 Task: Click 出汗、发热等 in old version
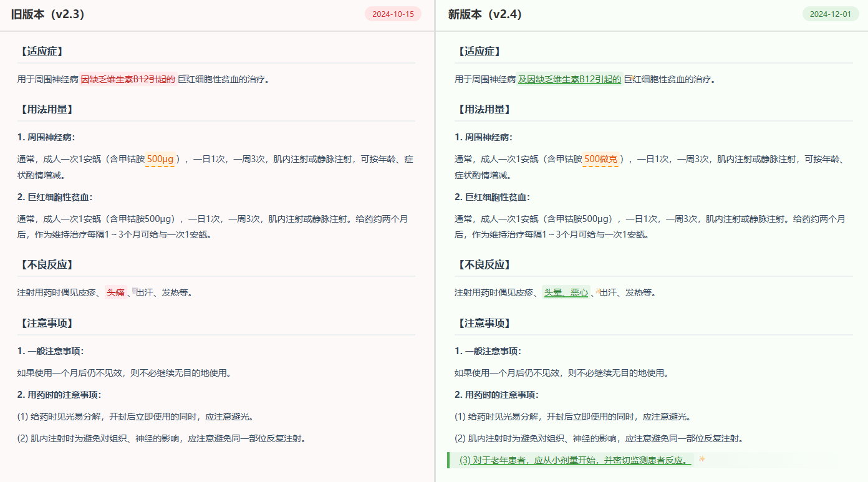tap(165, 292)
